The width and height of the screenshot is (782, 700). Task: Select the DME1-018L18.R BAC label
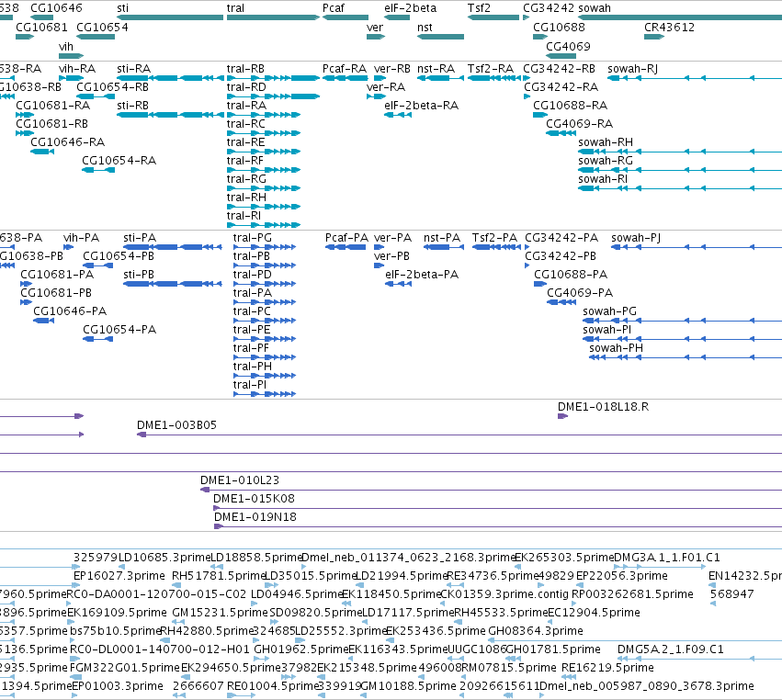coord(603,407)
